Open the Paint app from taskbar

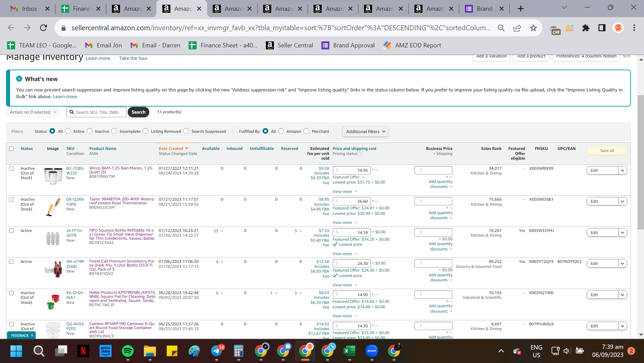pos(194,351)
